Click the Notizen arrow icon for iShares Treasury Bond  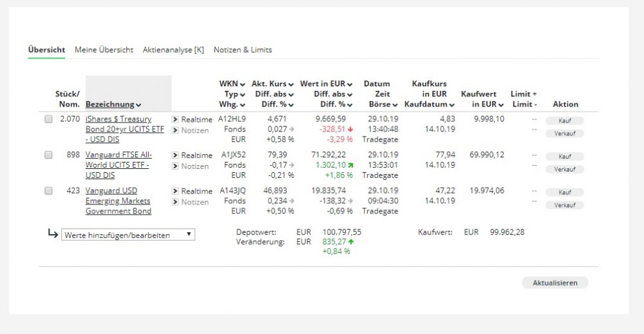click(x=175, y=130)
